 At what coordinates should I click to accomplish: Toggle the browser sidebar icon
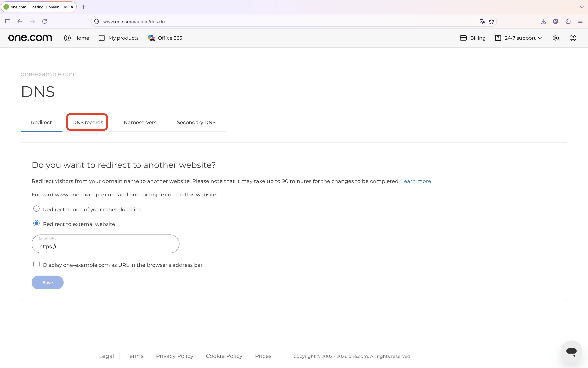8,21
